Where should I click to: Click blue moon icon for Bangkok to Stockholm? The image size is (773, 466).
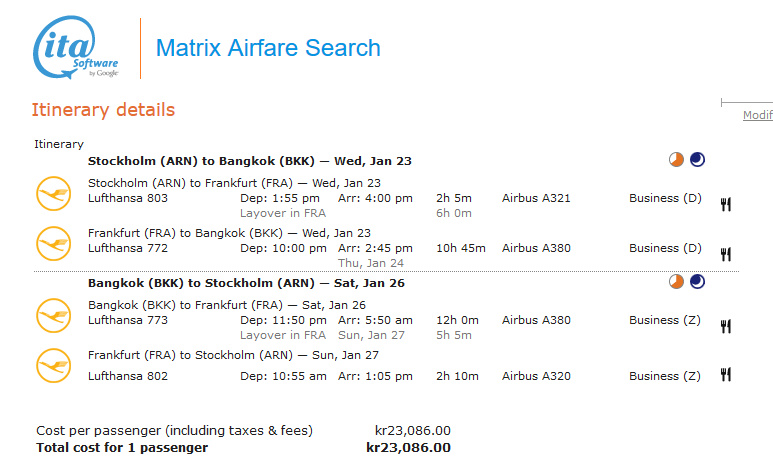[x=697, y=282]
